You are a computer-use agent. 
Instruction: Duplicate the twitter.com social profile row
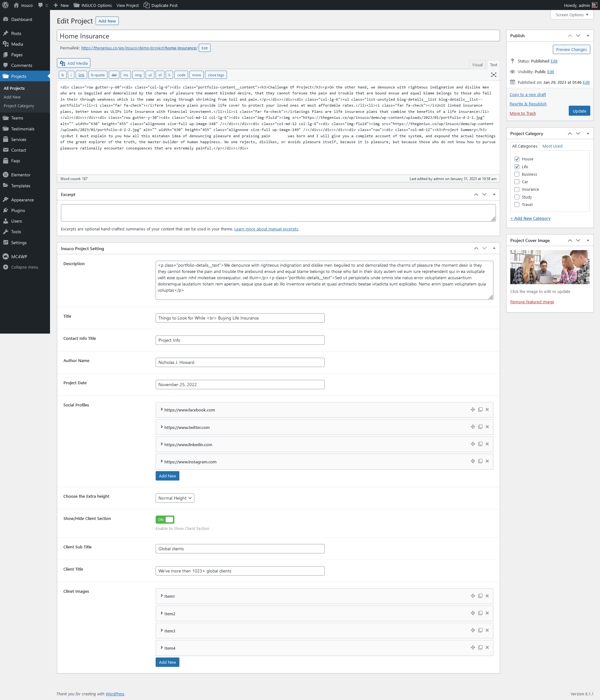[480, 427]
